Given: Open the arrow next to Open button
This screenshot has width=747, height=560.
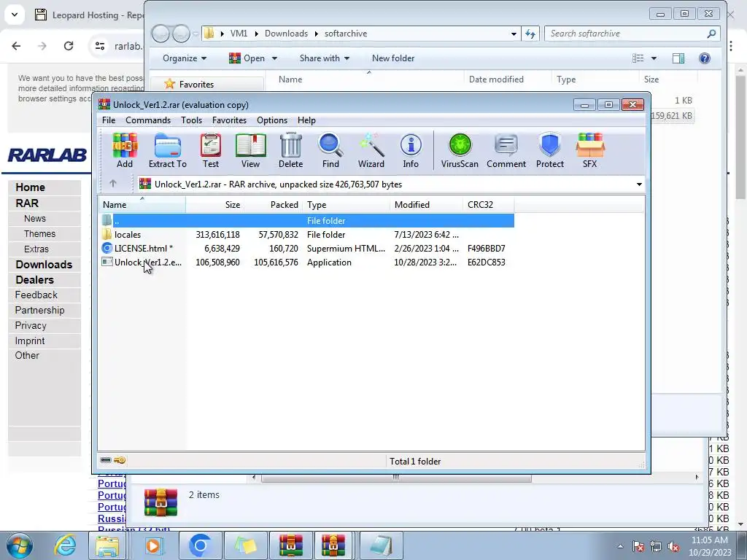Looking at the screenshot, I should 274,58.
